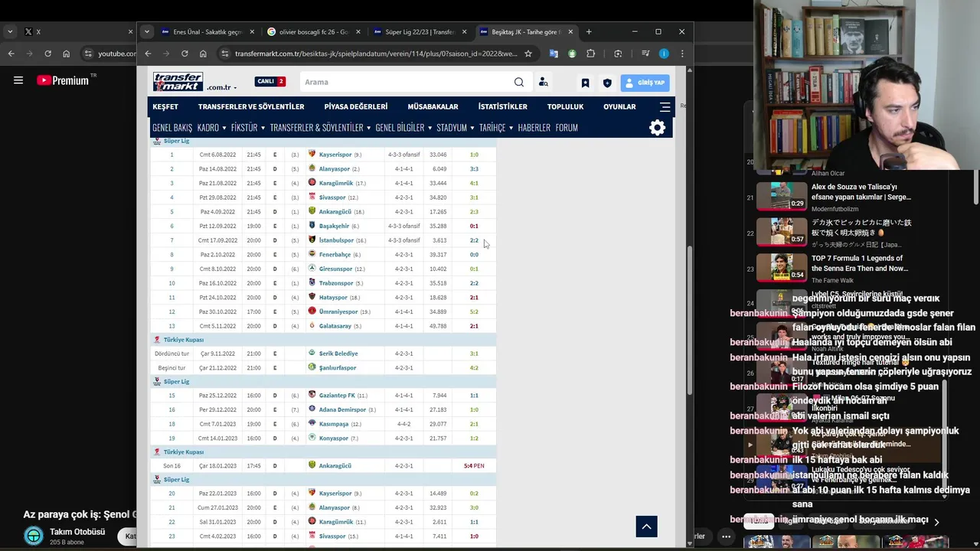
Task: Click the Hatayspor club crest icon
Action: click(312, 297)
